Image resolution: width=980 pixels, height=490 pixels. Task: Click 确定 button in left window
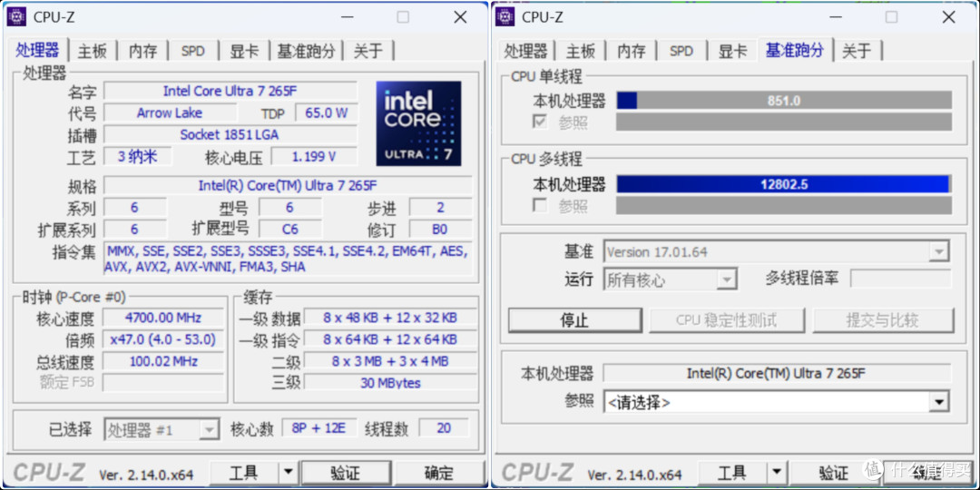pyautogui.click(x=438, y=473)
